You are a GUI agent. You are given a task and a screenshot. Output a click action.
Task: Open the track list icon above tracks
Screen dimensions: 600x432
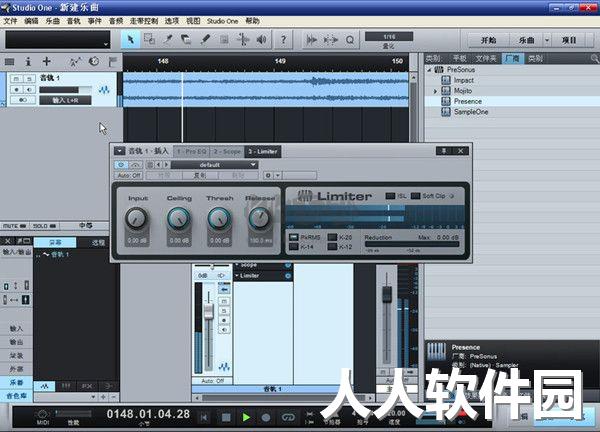coord(10,62)
